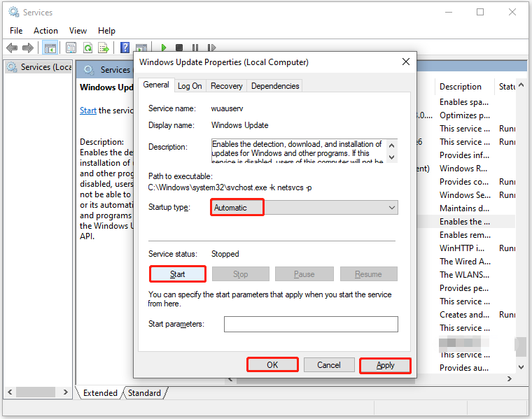Click Cancel in the properties dialog
The width and height of the screenshot is (532, 419).
pyautogui.click(x=329, y=364)
